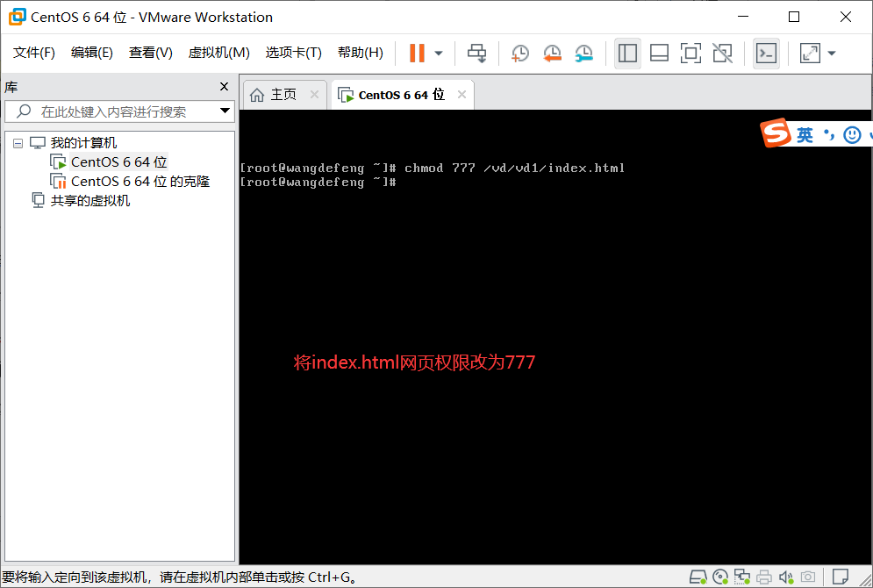This screenshot has height=588, width=873.
Task: Click the printer status icon
Action: click(x=764, y=577)
